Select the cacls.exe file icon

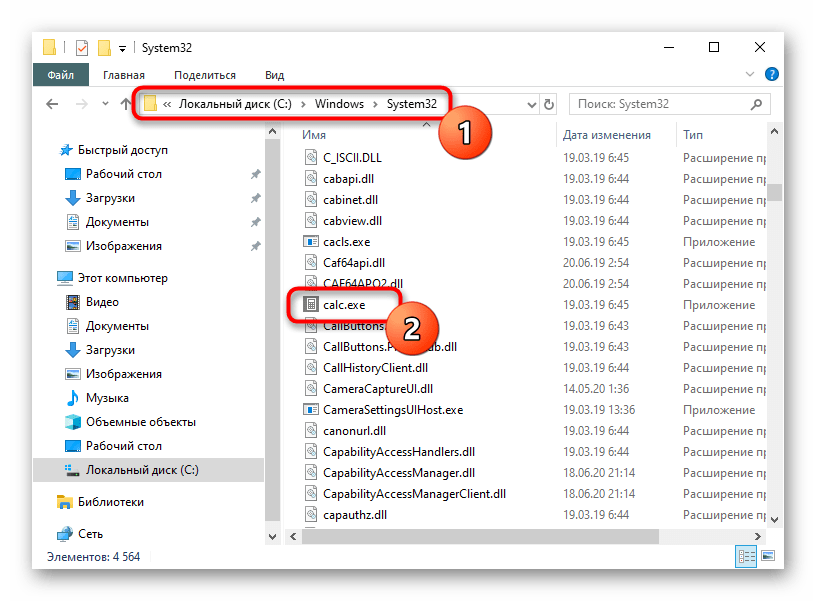pyautogui.click(x=311, y=241)
